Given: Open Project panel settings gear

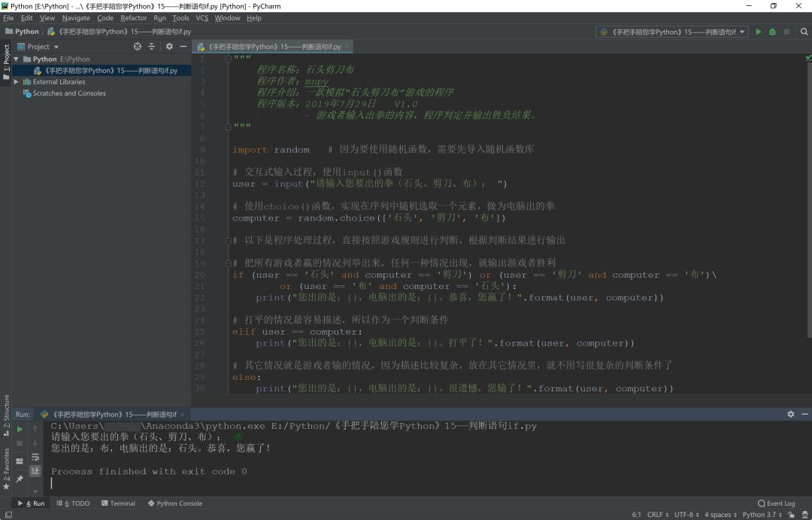Looking at the screenshot, I should tap(169, 47).
